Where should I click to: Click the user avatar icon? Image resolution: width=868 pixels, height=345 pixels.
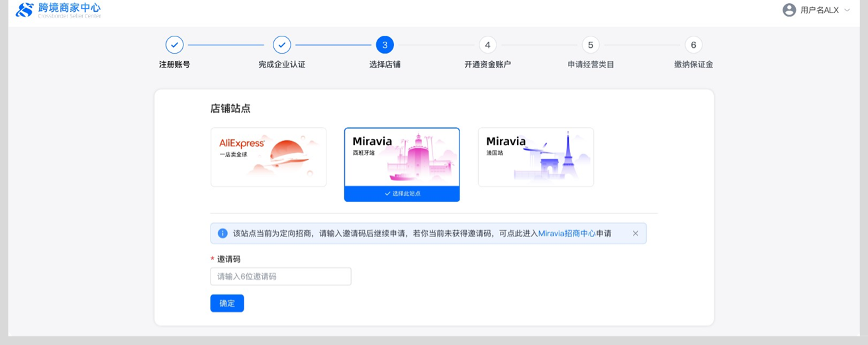[x=789, y=10]
